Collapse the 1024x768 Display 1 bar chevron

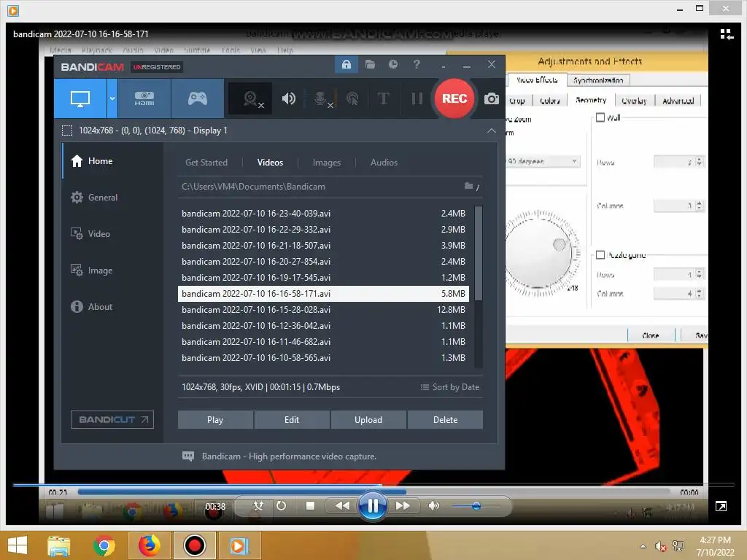[491, 131]
